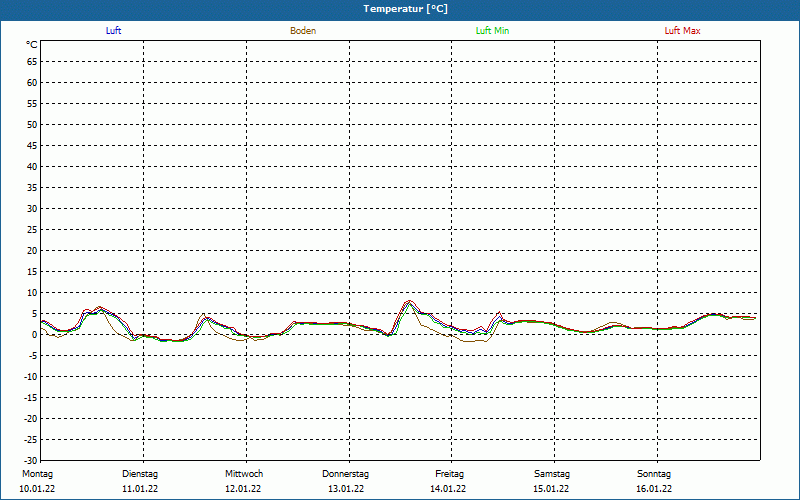The width and height of the screenshot is (800, 500).
Task: Click the date 13.01.22
Action: click(x=346, y=489)
